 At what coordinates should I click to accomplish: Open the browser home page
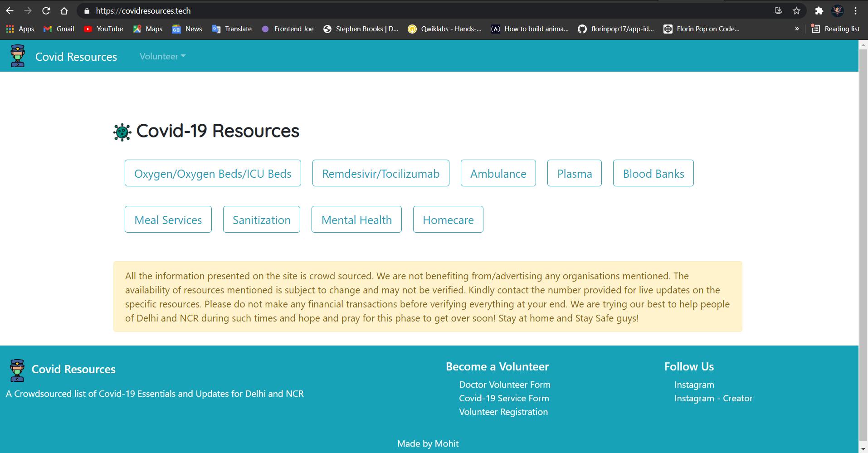[x=64, y=11]
